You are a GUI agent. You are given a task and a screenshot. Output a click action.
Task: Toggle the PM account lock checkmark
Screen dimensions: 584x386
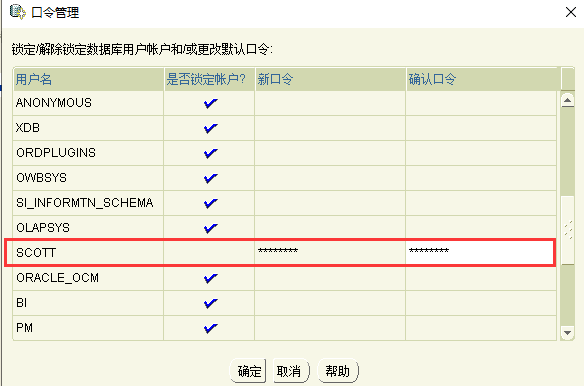pyautogui.click(x=210, y=328)
